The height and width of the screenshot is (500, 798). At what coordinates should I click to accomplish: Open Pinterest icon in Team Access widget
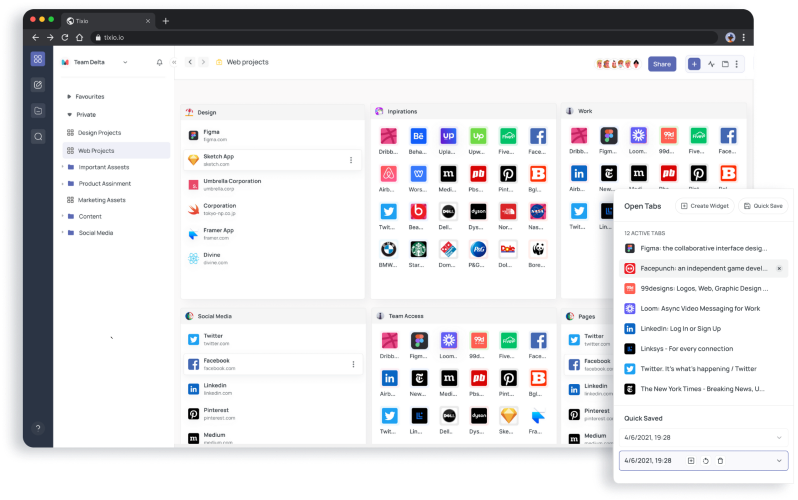pos(508,378)
